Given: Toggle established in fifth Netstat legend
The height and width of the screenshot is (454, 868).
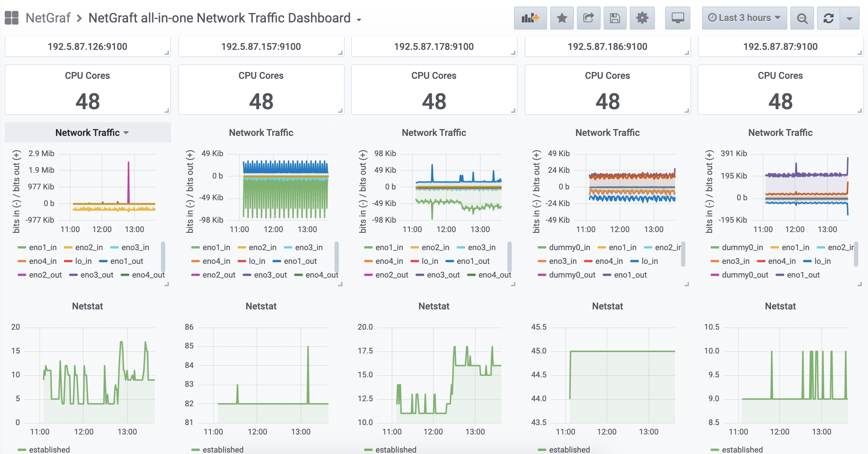Looking at the screenshot, I should point(743,450).
